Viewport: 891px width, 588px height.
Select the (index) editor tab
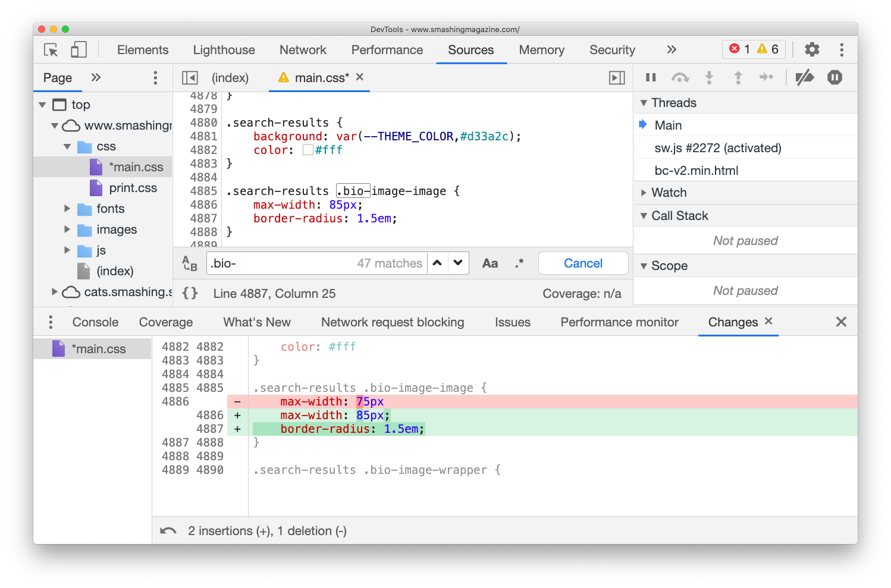(x=230, y=78)
